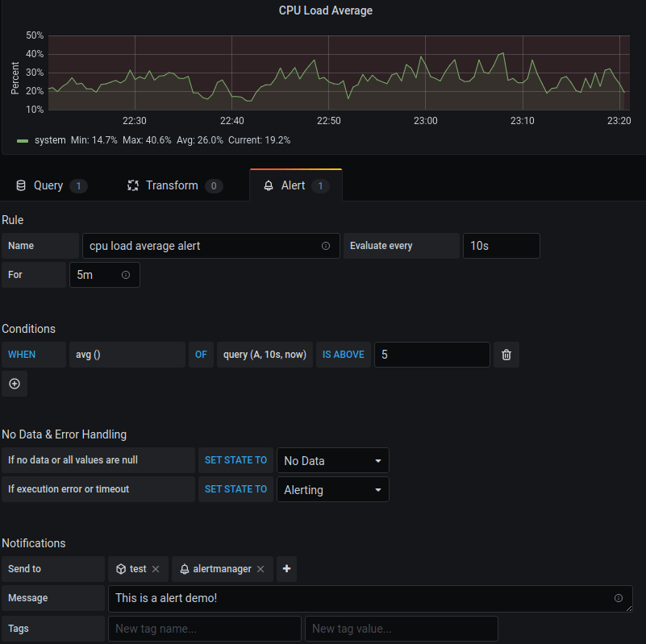
Task: Switch to the Query tab
Action: click(48, 185)
